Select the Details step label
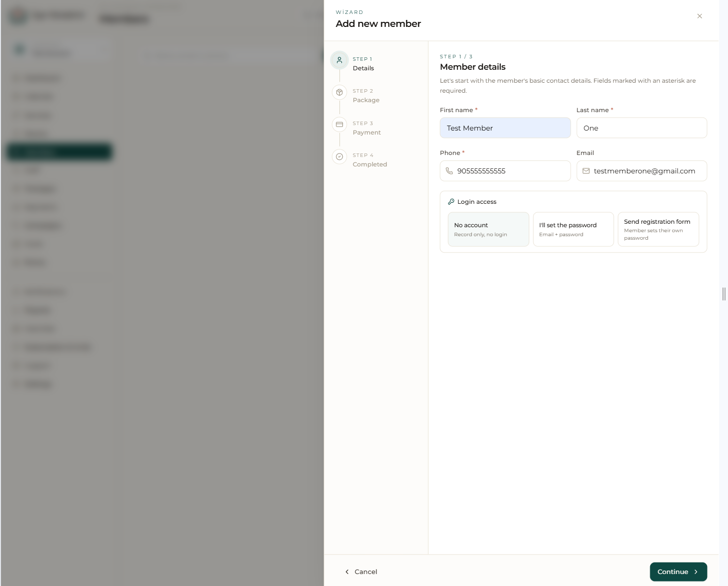The image size is (728, 586). pyautogui.click(x=363, y=68)
